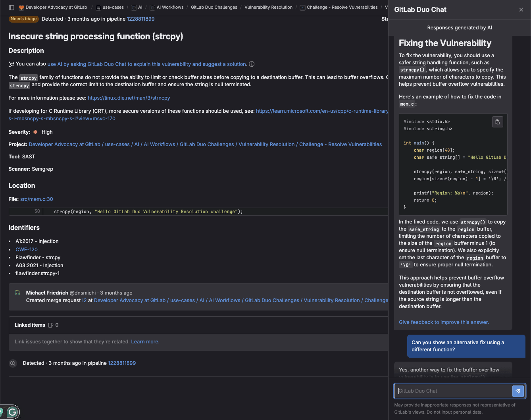The width and height of the screenshot is (531, 420).
Task: Click the merge request icon beside Michael Friedrich
Action: click(17, 293)
